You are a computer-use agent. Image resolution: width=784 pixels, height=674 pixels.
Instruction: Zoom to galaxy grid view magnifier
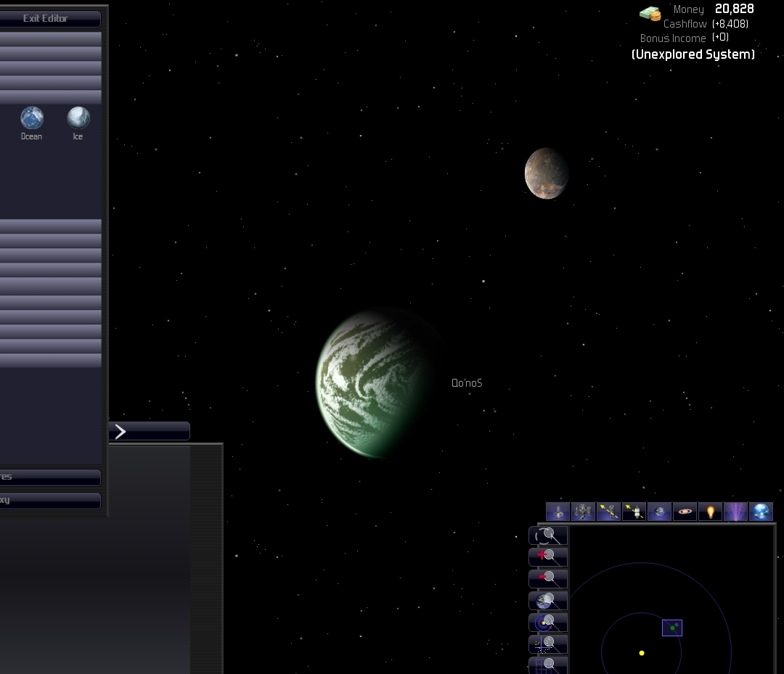(x=548, y=665)
